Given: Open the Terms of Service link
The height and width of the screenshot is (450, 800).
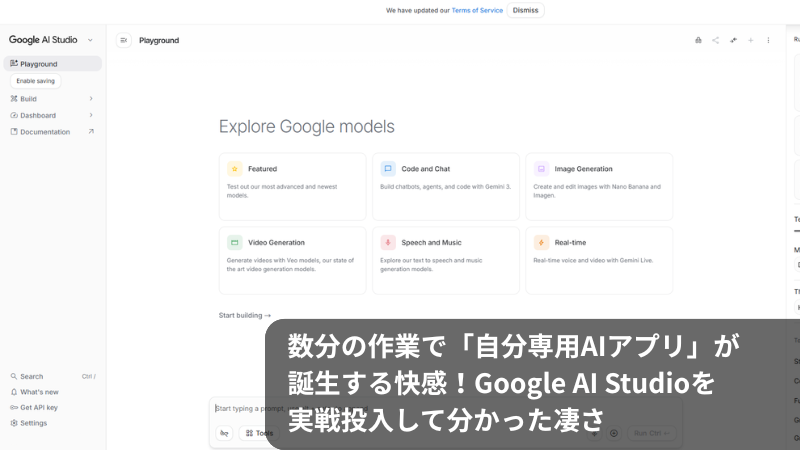Looking at the screenshot, I should [x=476, y=10].
